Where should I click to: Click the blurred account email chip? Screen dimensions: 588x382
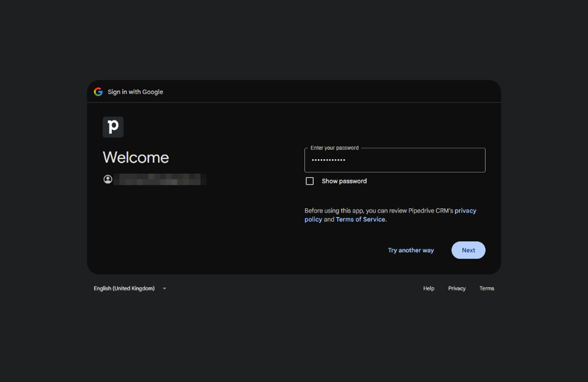point(160,179)
